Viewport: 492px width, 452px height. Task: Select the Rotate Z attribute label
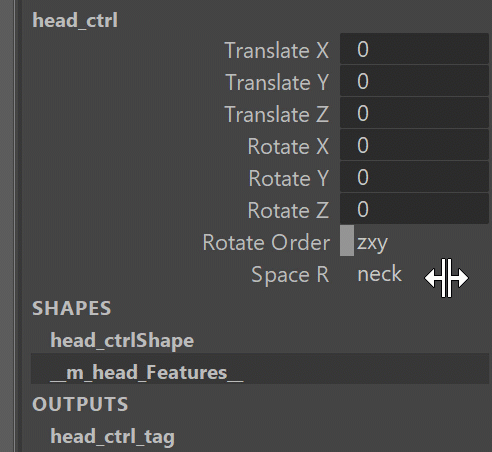pyautogui.click(x=288, y=210)
